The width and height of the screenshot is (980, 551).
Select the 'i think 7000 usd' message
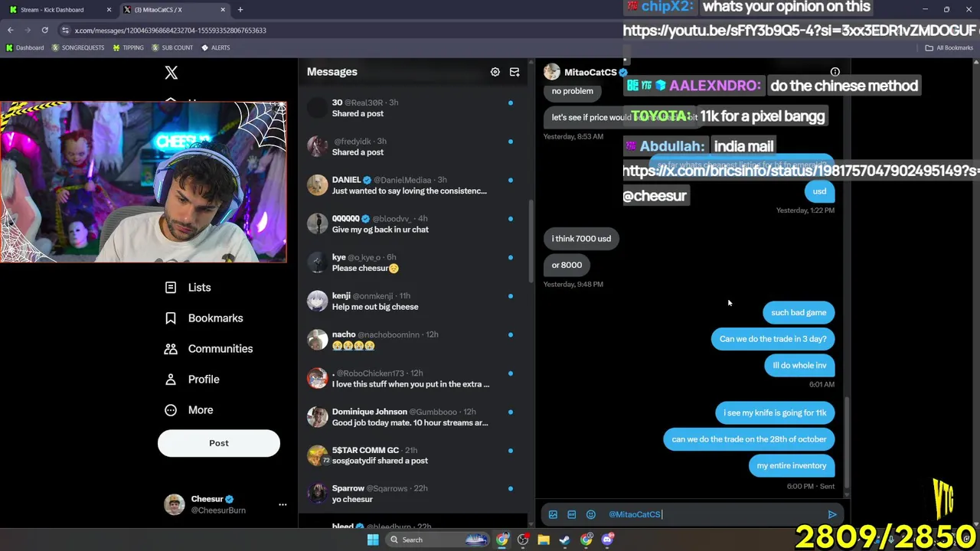(582, 239)
